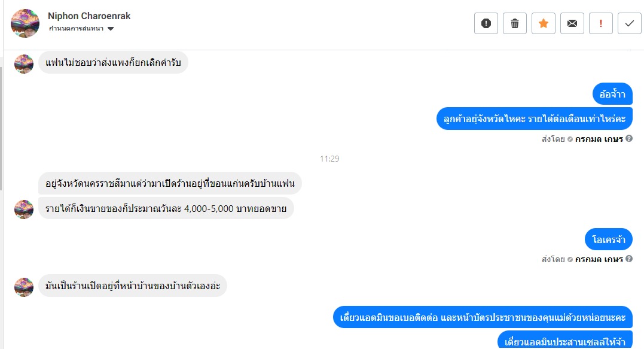Click the 11:29 timestamp separator
Screen dimensions: 644x349
click(329, 159)
